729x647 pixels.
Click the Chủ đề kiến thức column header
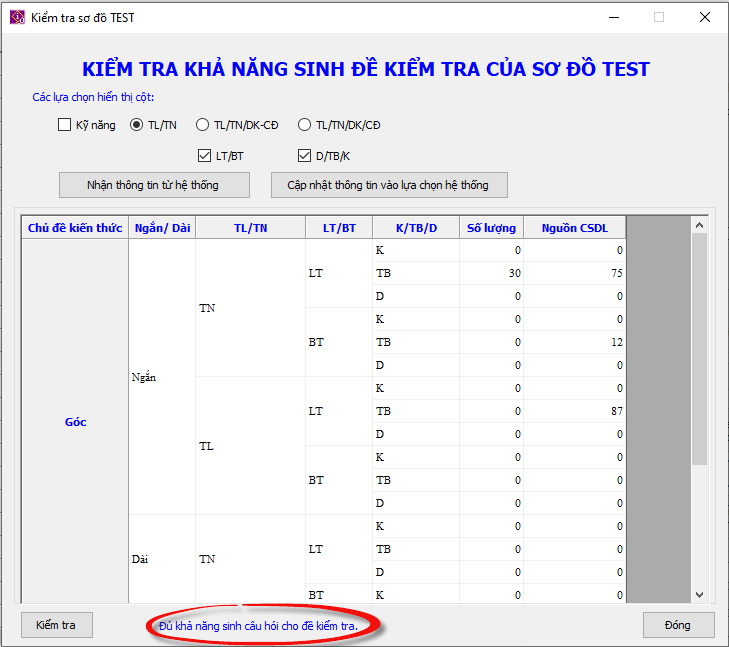tap(75, 228)
